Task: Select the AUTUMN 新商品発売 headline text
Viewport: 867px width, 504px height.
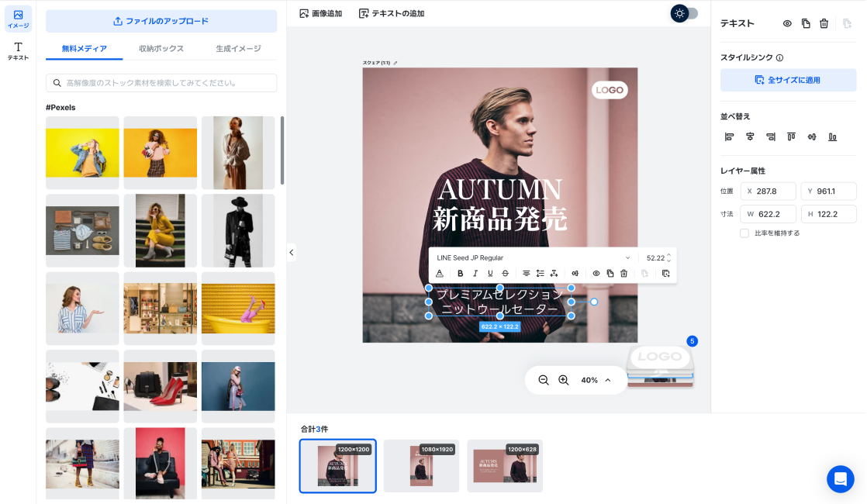Action: point(500,205)
